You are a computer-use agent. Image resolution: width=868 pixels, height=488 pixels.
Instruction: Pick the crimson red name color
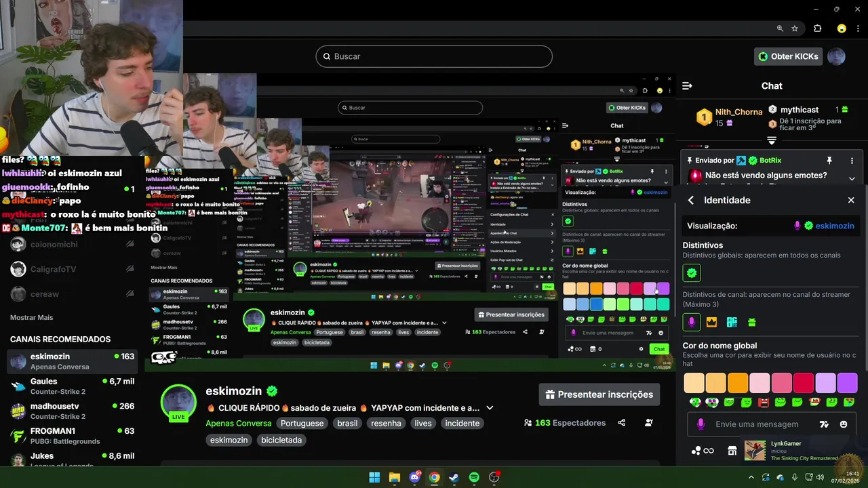click(804, 383)
